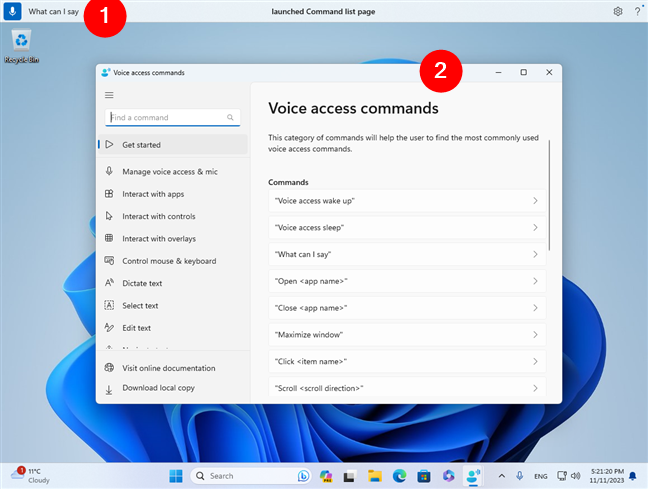Click the tray microphone icon

519,476
